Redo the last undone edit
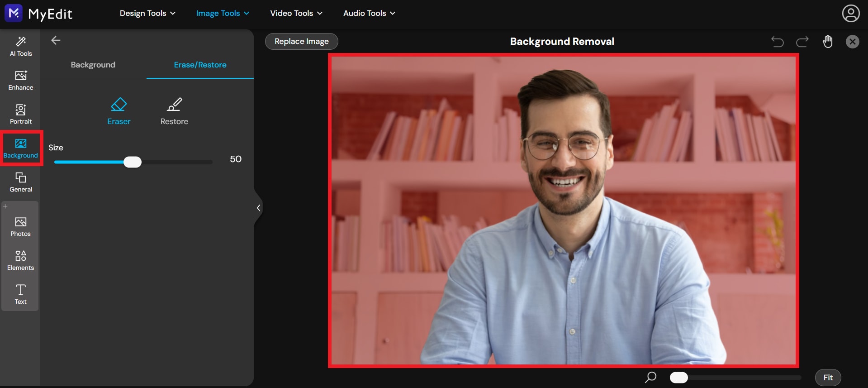This screenshot has width=868, height=388. (x=802, y=42)
